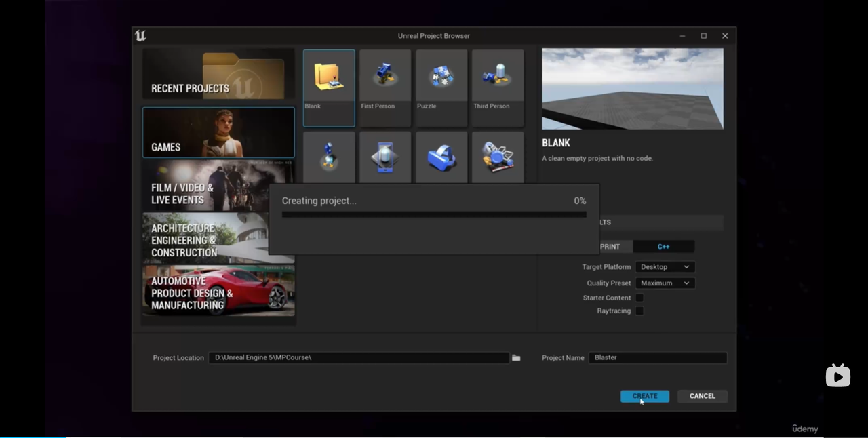The image size is (868, 438).
Task: Click the "Project Name" label
Action: [563, 358]
